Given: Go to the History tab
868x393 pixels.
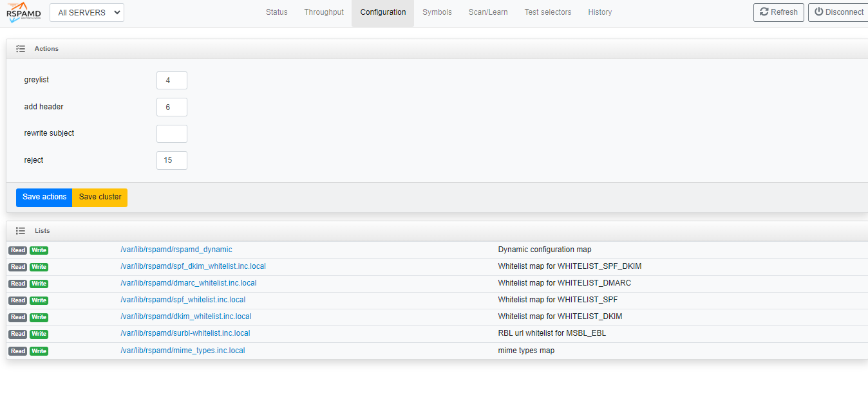Looking at the screenshot, I should coord(599,12).
